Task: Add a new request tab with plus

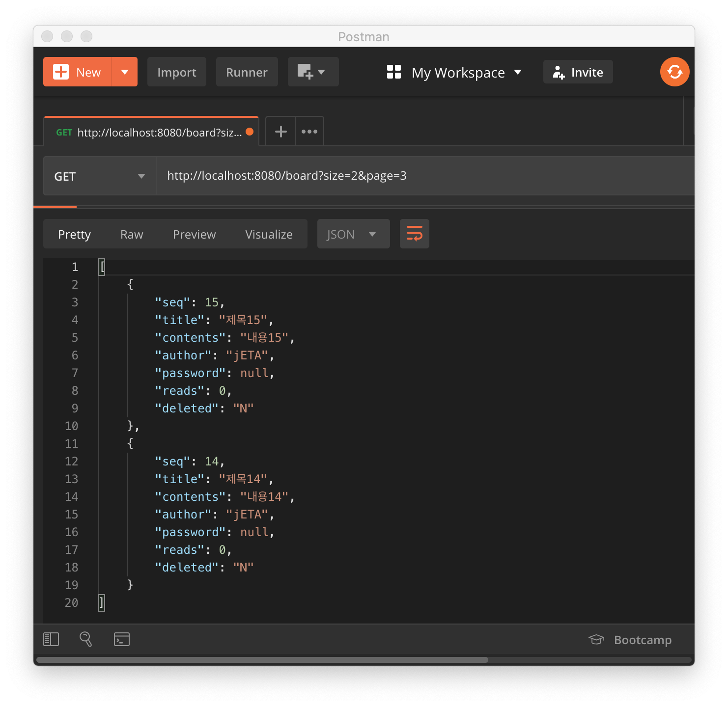Action: coord(280,132)
